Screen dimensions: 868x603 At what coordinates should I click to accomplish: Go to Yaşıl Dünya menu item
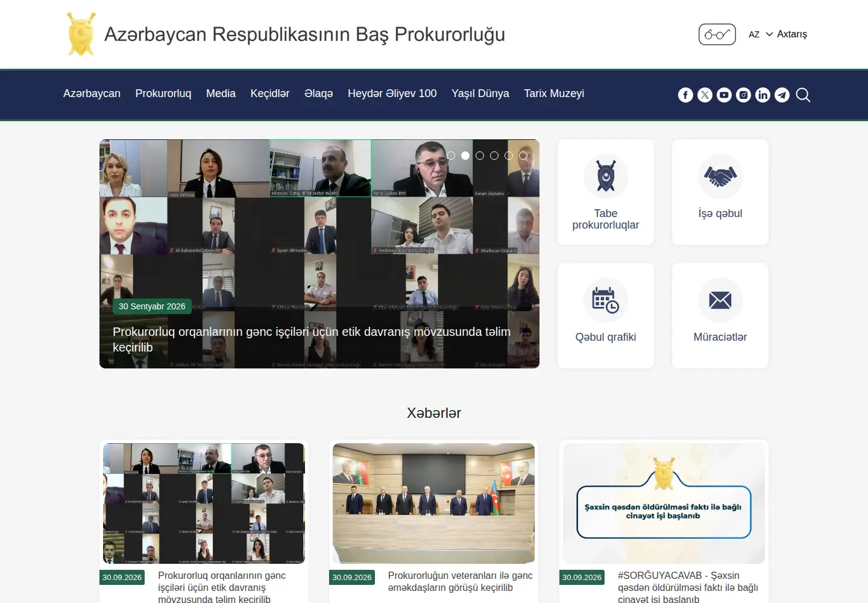point(480,93)
